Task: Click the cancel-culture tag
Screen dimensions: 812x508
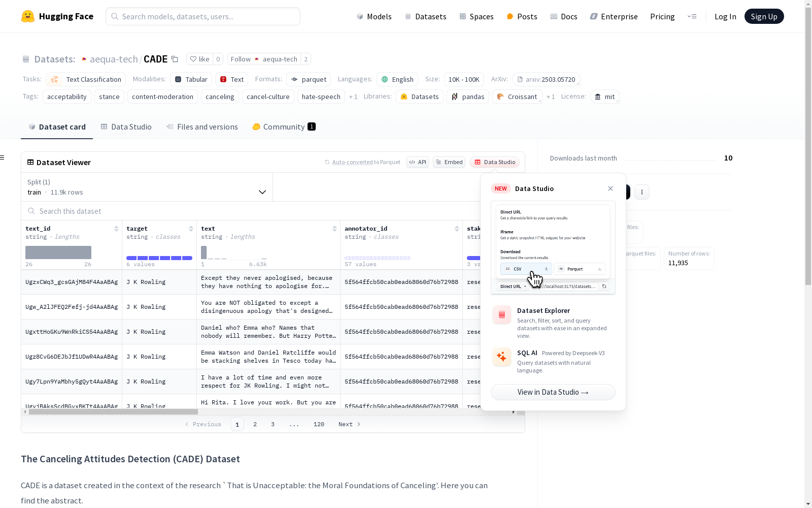Action: tap(268, 97)
